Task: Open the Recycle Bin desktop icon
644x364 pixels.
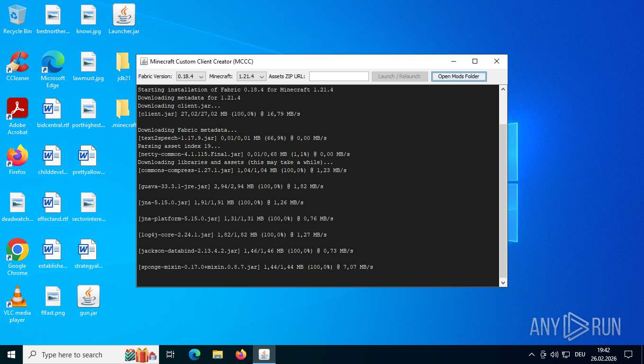Action: 18,19
